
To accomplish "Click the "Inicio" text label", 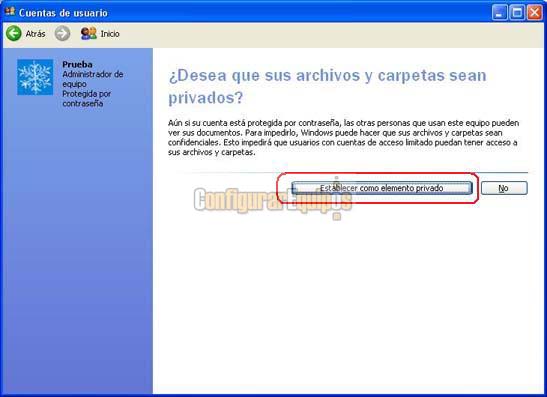I will pos(110,34).
